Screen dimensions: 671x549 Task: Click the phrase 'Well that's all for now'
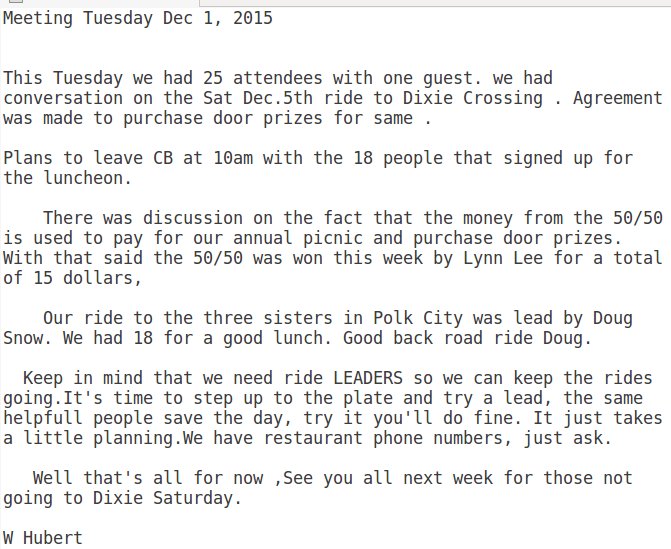pos(148,478)
